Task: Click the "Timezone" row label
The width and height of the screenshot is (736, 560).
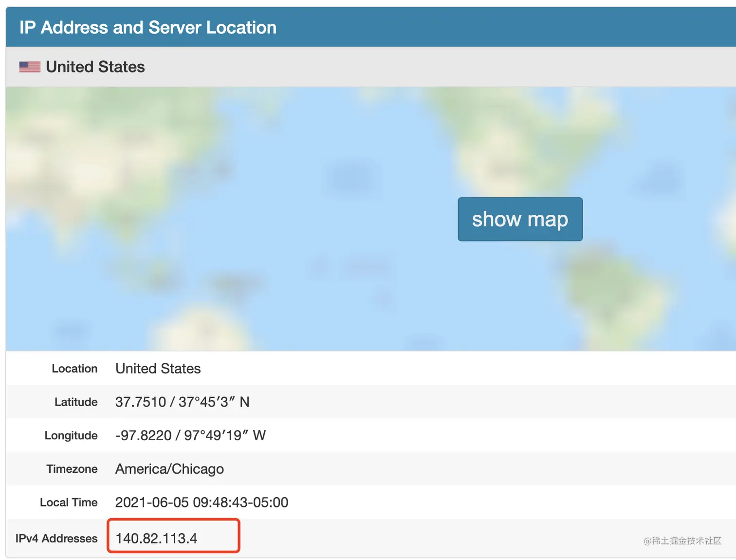Action: [72, 469]
